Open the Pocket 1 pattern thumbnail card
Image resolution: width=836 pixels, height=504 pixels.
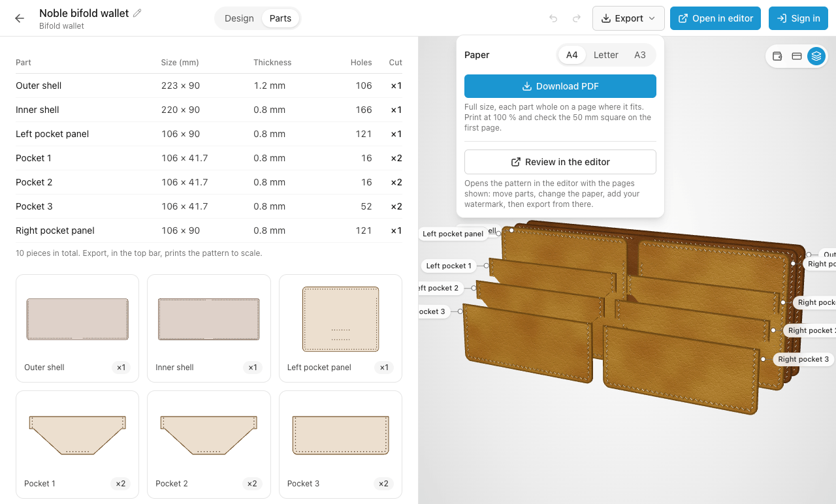[x=77, y=445]
